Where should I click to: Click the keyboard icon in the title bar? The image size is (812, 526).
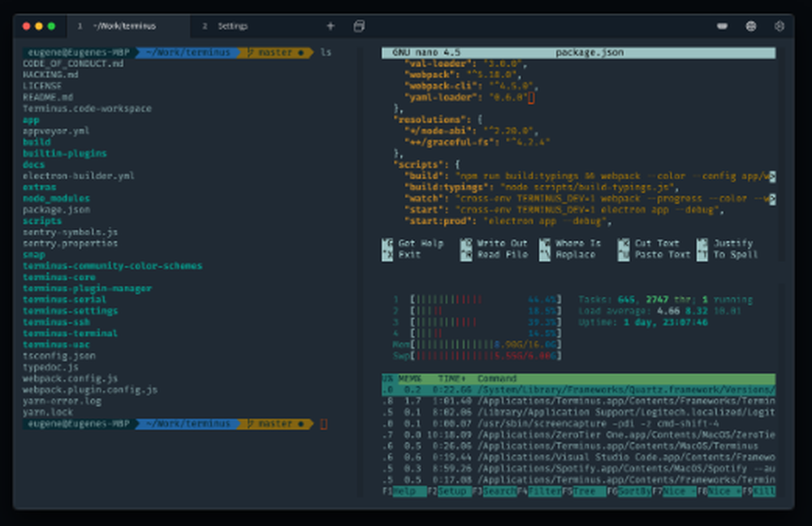tap(723, 25)
